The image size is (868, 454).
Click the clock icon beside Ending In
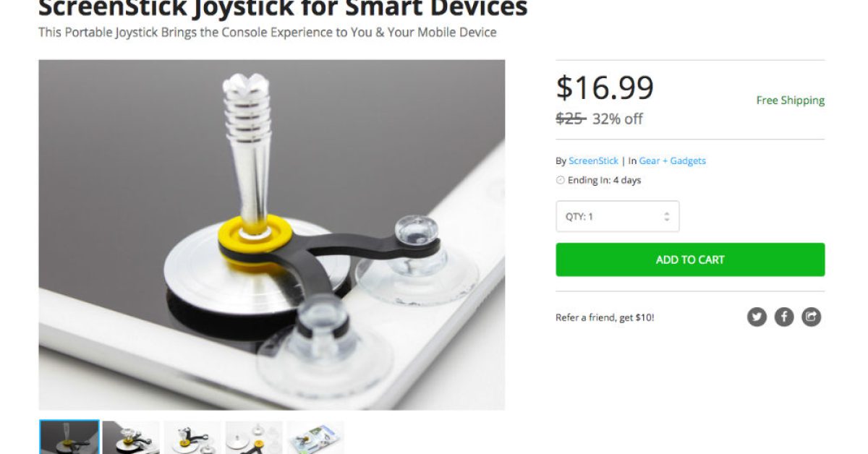coord(560,181)
